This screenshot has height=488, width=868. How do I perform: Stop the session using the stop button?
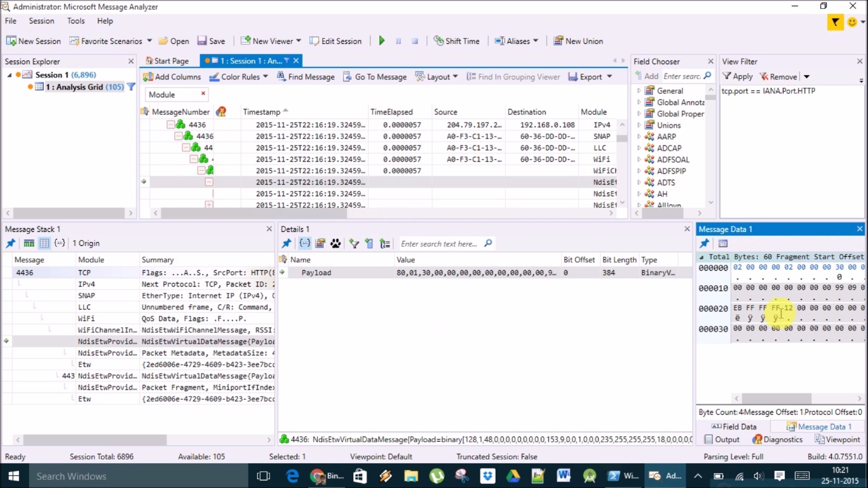(x=415, y=41)
